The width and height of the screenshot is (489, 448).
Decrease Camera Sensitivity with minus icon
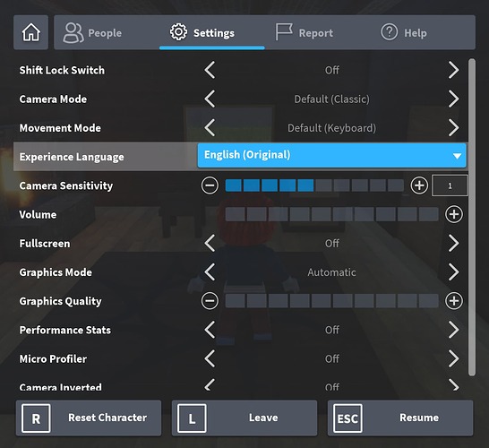coord(210,185)
